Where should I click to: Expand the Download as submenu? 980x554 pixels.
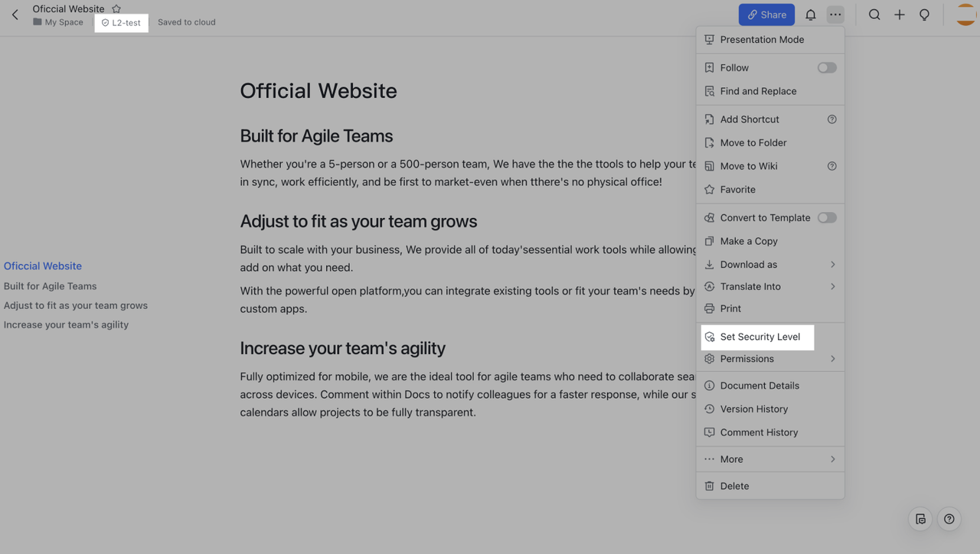click(769, 264)
